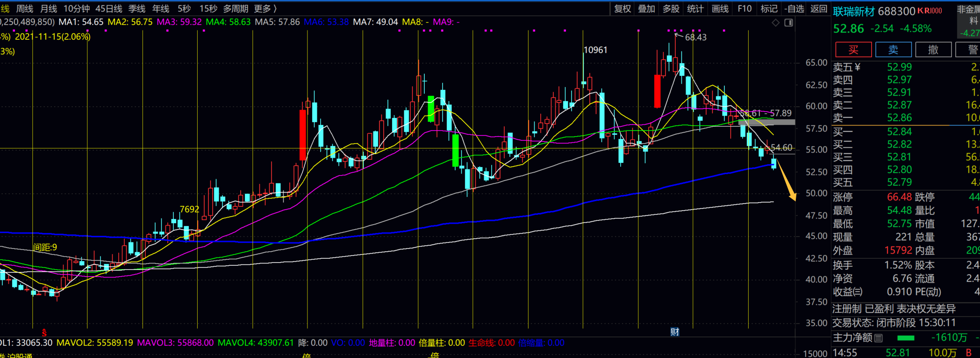Screen dimensions: 980x358
Task: Activate the 画线 drawing tool
Action: [720, 9]
